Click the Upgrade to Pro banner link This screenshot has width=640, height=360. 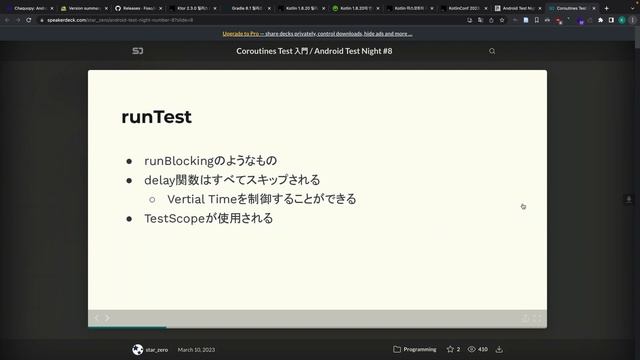point(317,34)
